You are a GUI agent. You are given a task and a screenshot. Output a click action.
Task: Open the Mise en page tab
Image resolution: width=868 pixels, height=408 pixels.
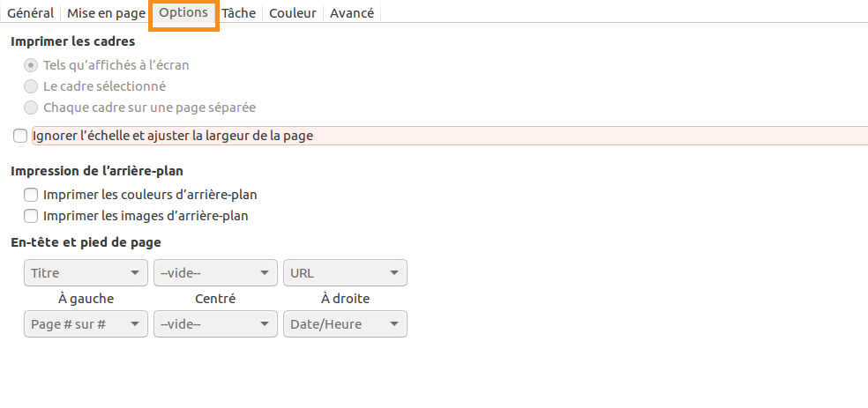pyautogui.click(x=106, y=13)
